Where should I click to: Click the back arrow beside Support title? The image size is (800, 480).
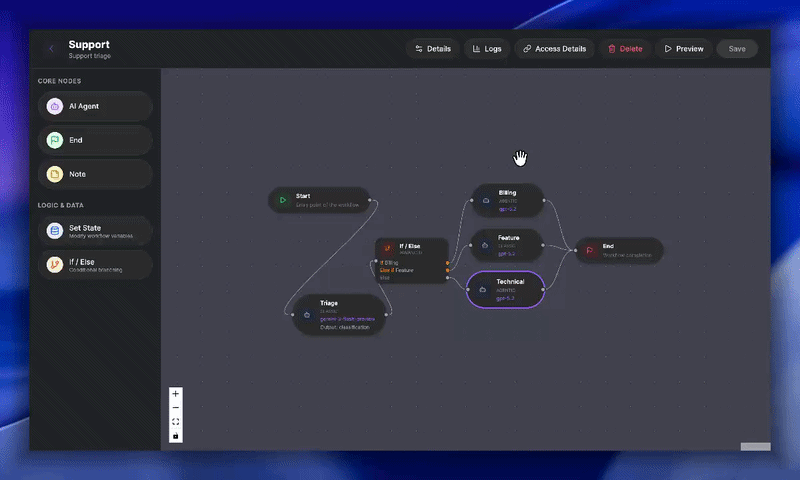tap(51, 49)
